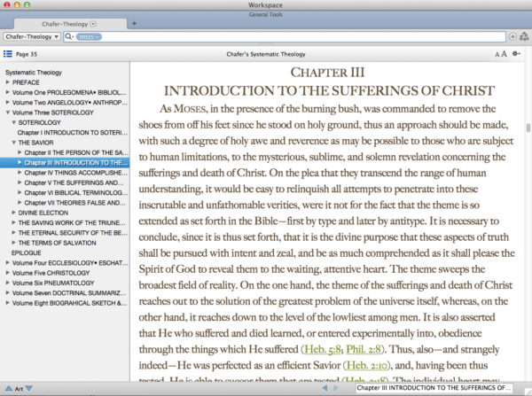
Task: Select THE ETERNAL SECURITY OF THE BELIEVER
Action: coord(73,233)
